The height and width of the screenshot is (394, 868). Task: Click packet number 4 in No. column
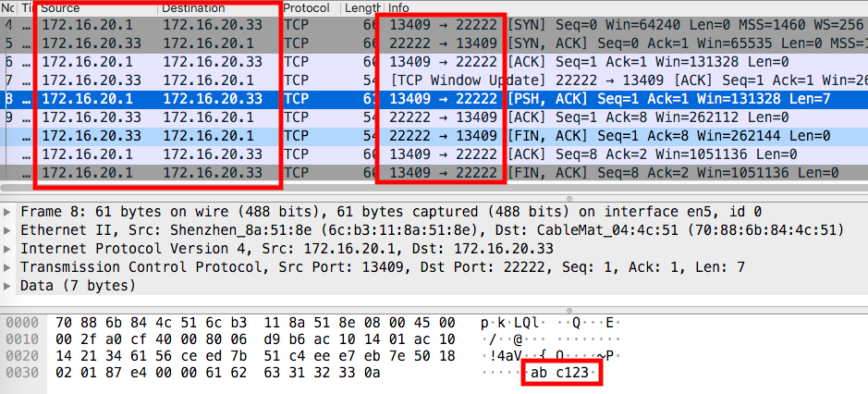click(x=9, y=24)
